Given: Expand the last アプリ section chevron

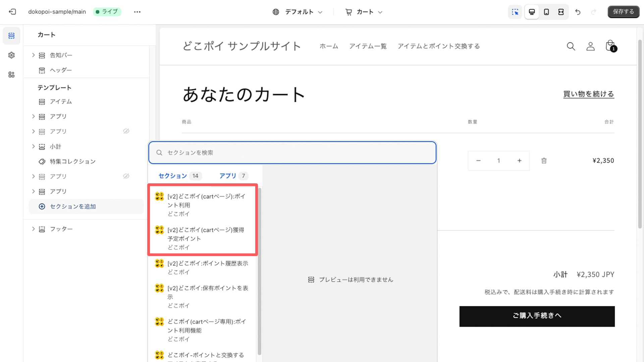Looking at the screenshot, I should 33,191.
